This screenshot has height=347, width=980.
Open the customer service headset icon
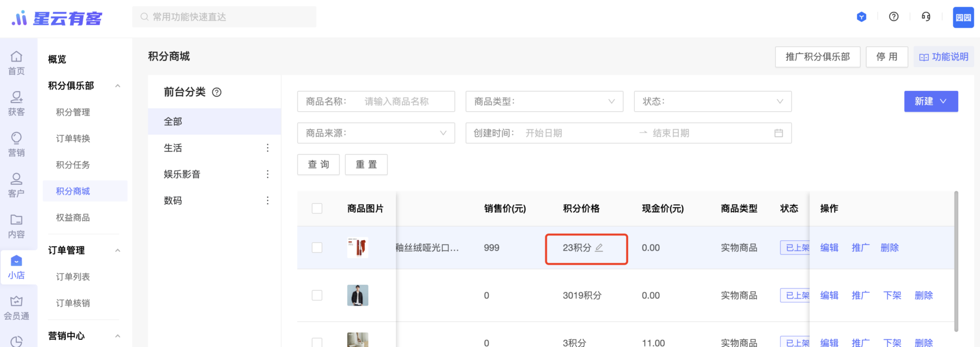(x=926, y=17)
